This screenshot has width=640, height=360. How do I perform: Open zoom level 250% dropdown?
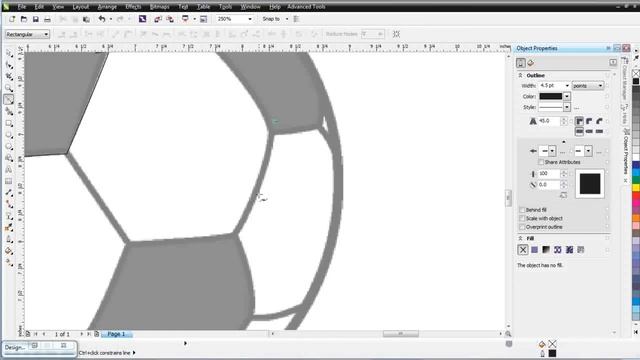coord(250,19)
